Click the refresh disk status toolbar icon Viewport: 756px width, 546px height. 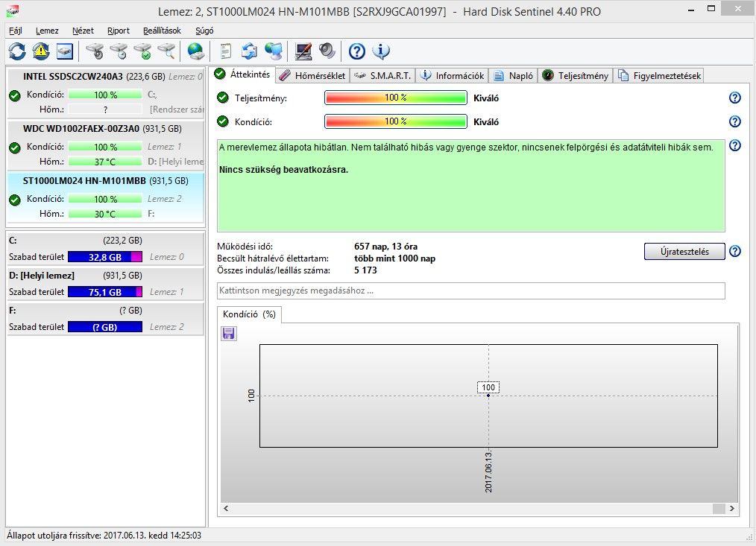(x=17, y=51)
